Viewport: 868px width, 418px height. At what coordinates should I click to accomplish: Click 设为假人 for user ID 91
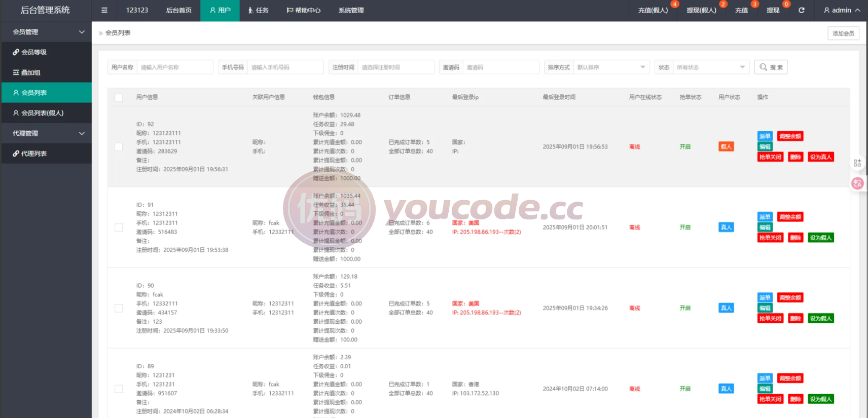click(821, 238)
